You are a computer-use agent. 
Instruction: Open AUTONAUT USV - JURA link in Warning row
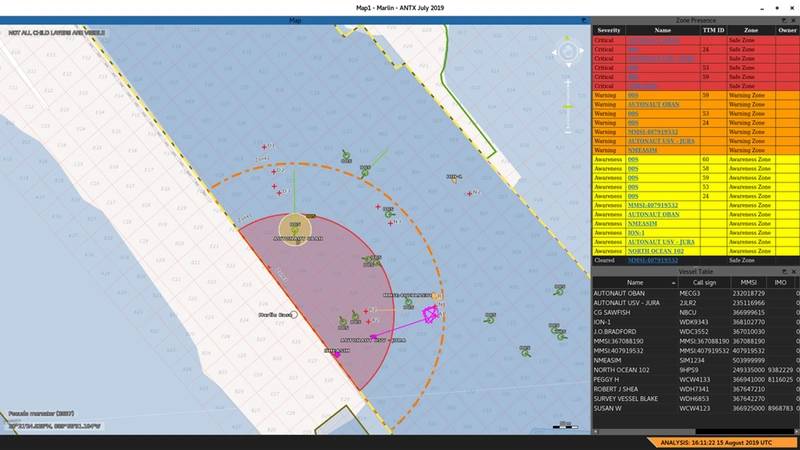pyautogui.click(x=661, y=141)
